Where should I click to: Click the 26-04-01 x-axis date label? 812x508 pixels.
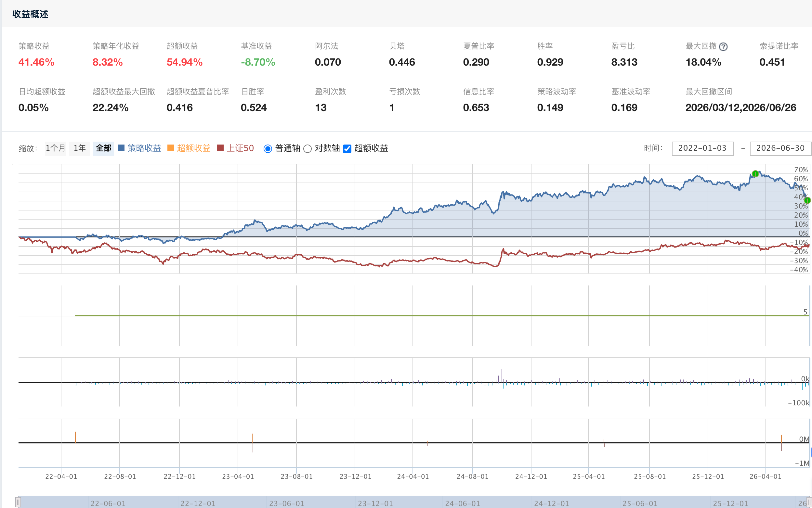pos(766,476)
